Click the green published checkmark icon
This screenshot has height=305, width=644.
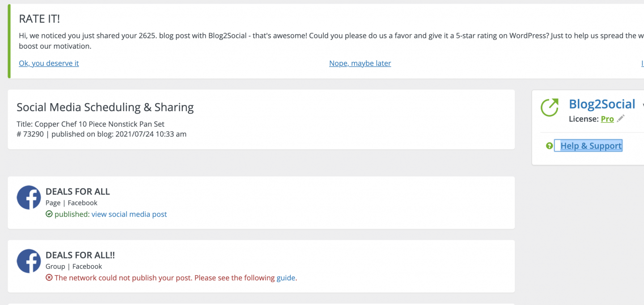(49, 214)
